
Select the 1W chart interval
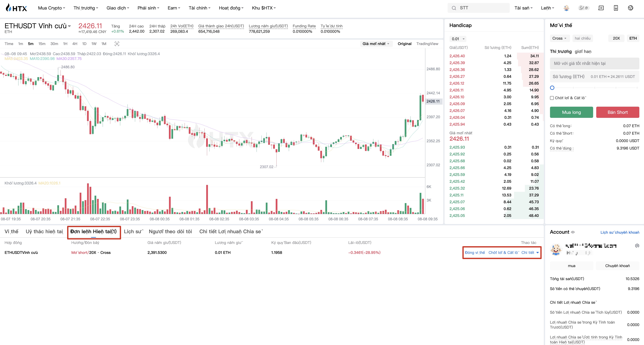(94, 44)
